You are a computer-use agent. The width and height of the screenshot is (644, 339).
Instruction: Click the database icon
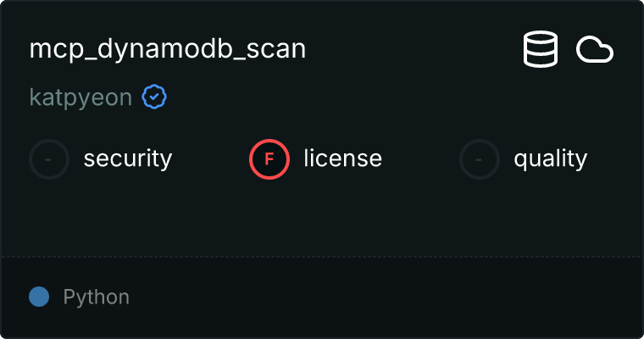[x=541, y=50]
